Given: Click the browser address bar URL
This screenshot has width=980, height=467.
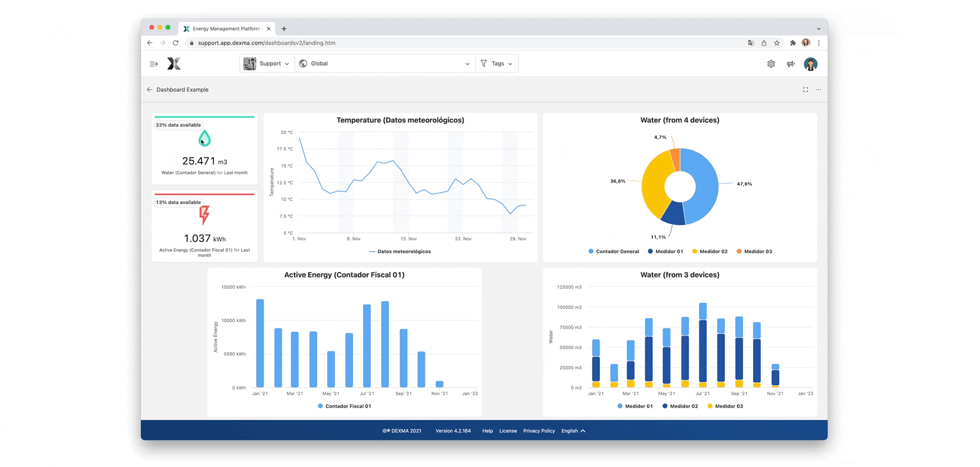Looking at the screenshot, I should click(x=267, y=43).
